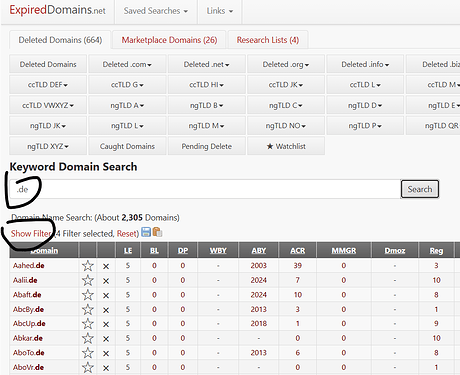Star the AbcBy.de domain row
This screenshot has width=460, height=375.
(x=88, y=309)
